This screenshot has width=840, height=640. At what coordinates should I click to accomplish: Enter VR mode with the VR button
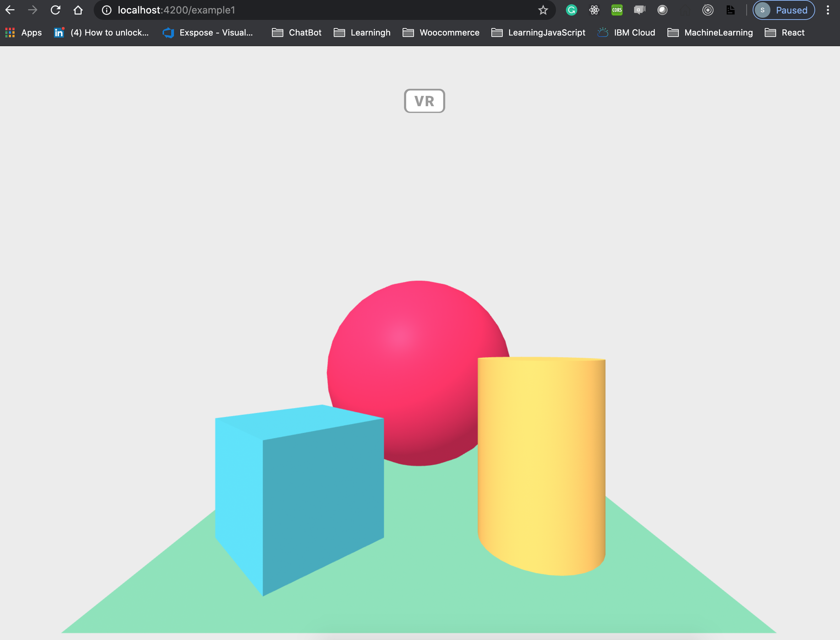(424, 101)
